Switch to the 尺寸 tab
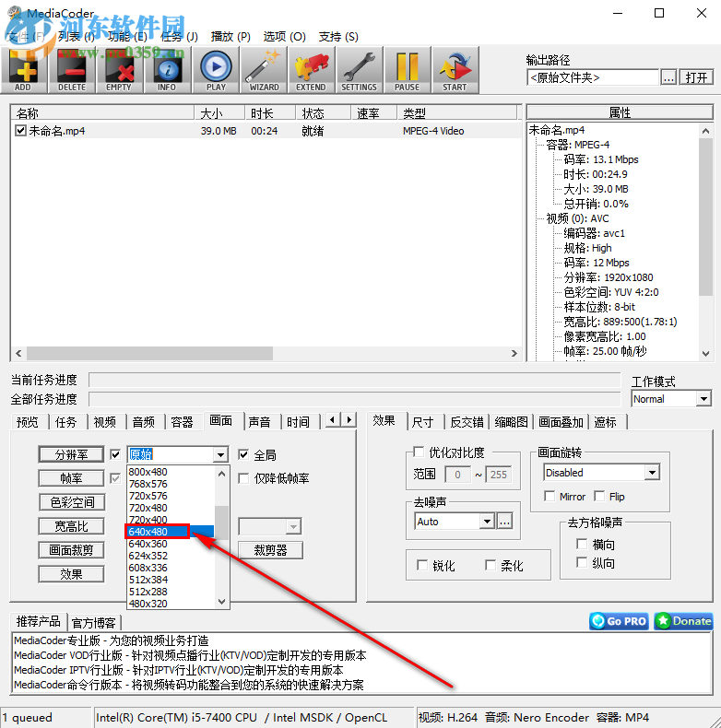The image size is (721, 728). 423,421
